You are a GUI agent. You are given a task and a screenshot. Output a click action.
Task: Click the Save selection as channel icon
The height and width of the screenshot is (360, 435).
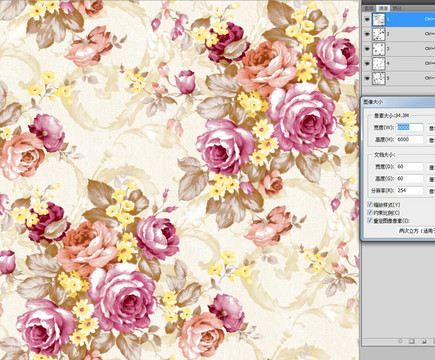[x=412, y=341]
